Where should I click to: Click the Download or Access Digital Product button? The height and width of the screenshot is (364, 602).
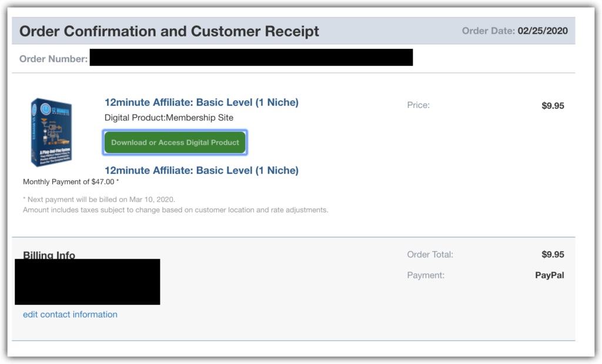(x=175, y=142)
